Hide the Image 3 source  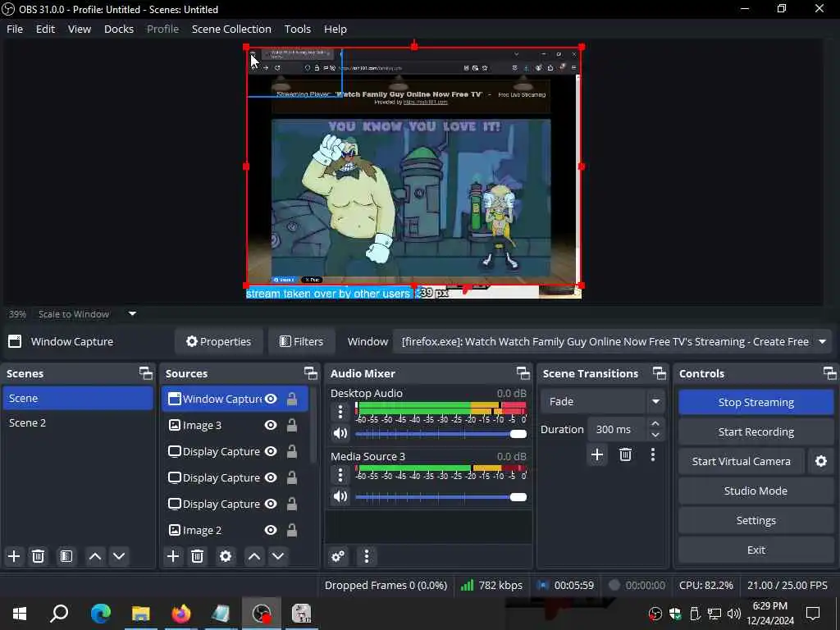271,425
